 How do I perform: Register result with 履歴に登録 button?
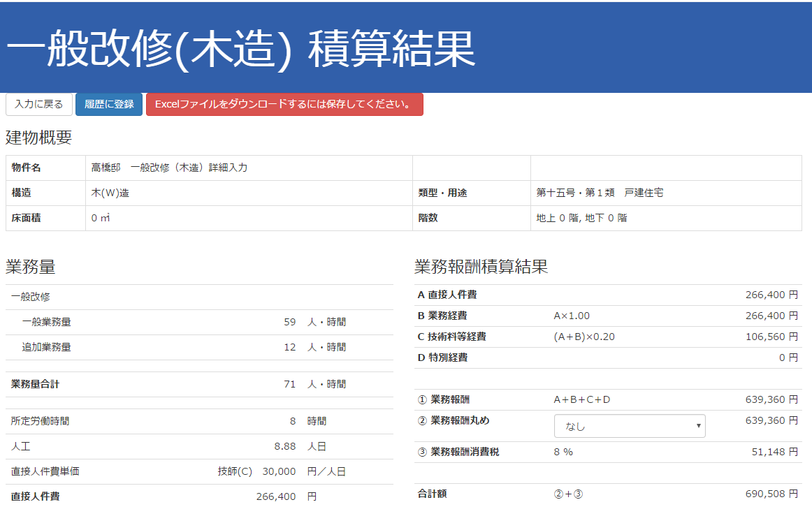(109, 104)
